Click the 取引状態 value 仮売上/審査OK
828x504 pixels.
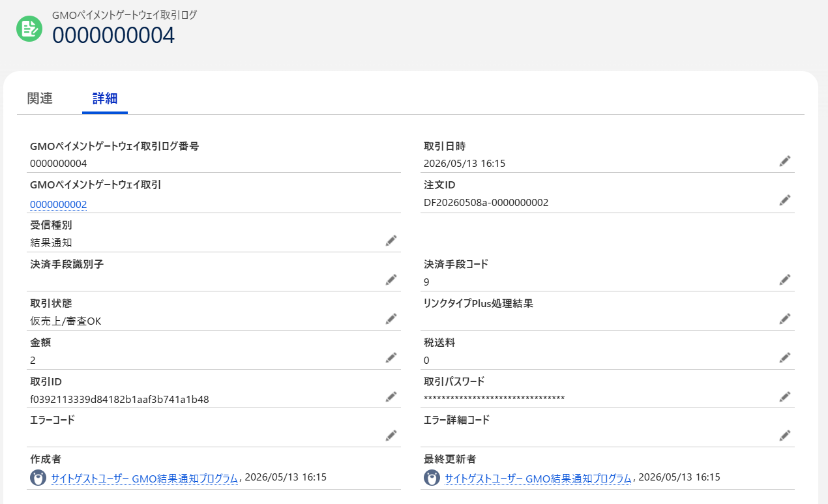(x=66, y=321)
